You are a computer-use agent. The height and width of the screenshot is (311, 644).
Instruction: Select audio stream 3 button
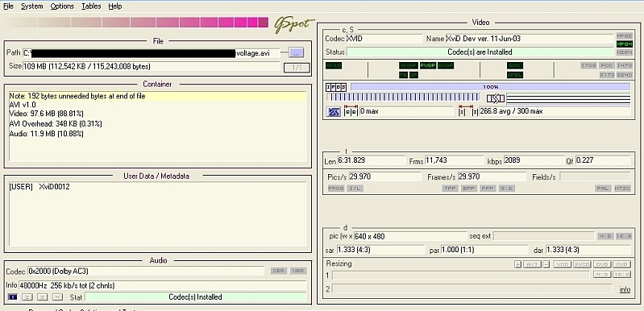42,297
